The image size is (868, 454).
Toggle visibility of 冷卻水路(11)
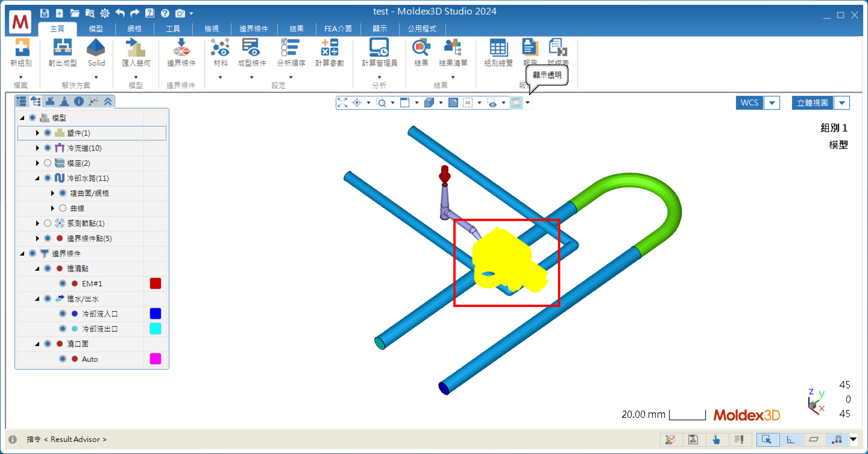pos(48,178)
